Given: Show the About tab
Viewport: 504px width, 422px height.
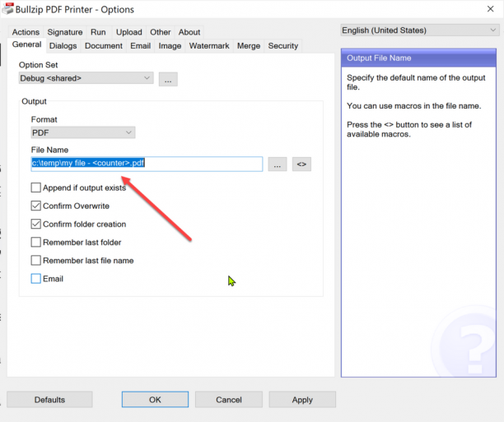Looking at the screenshot, I should 189,32.
